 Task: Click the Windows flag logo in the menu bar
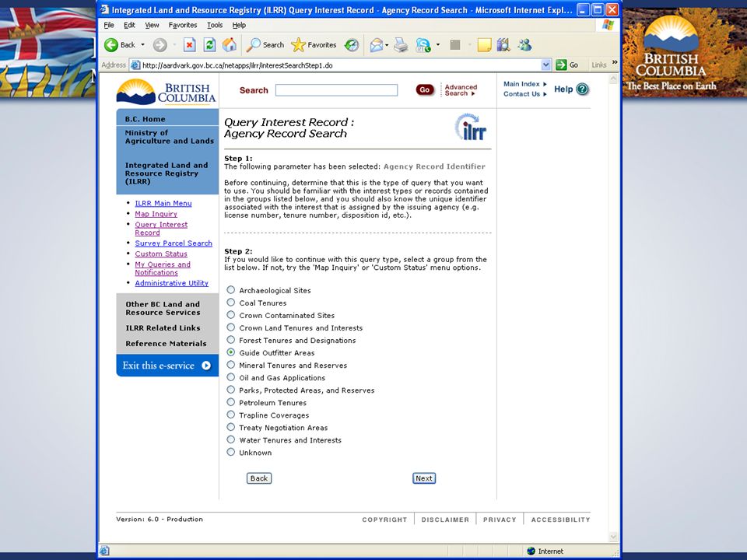608,25
